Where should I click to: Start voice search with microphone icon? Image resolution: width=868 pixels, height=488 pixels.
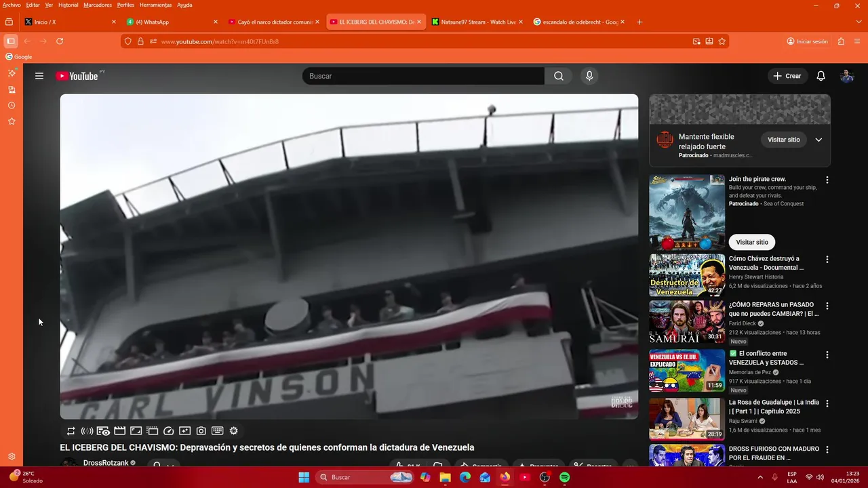(589, 76)
